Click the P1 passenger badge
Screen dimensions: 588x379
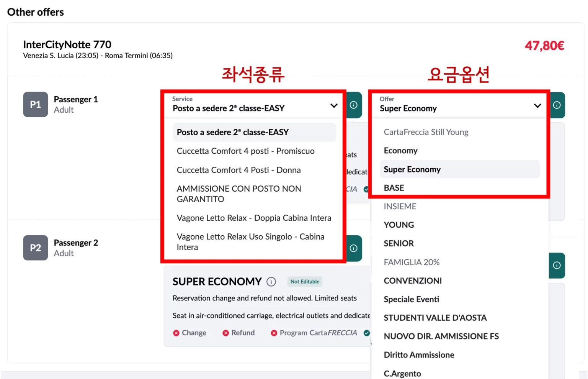pyautogui.click(x=35, y=104)
